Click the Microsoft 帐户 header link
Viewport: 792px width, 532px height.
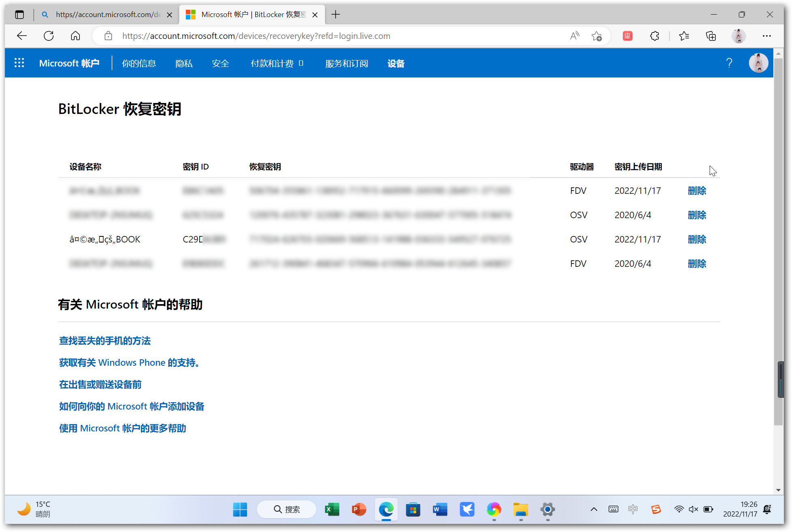click(69, 63)
